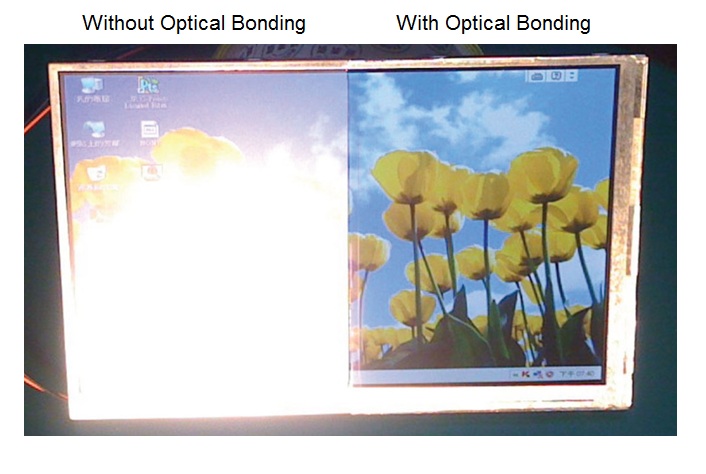Click the keyboard icon in the language bar
The image size is (706, 474).
click(x=536, y=76)
